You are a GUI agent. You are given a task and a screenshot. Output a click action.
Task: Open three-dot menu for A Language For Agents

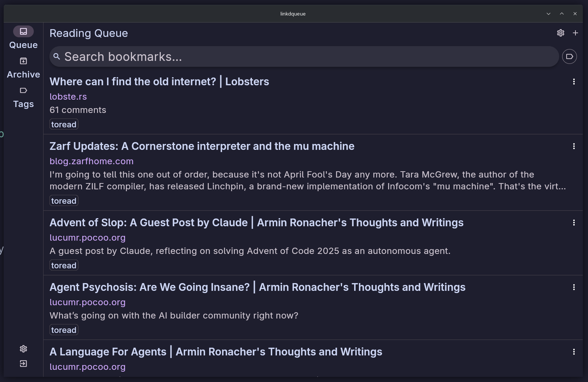574,352
